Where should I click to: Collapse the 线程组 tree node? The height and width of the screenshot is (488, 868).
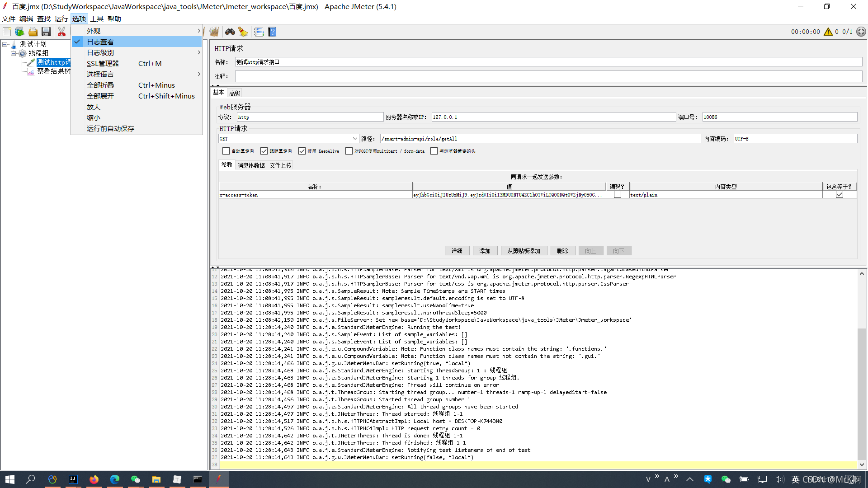tap(13, 53)
